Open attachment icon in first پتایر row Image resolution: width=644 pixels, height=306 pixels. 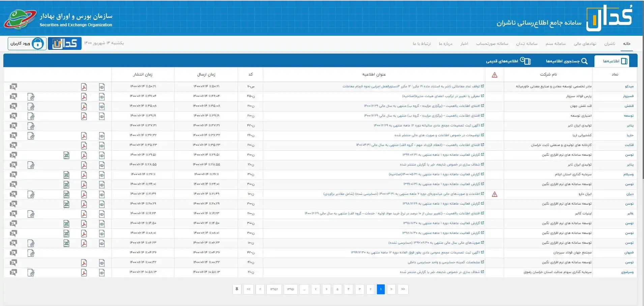click(31, 126)
